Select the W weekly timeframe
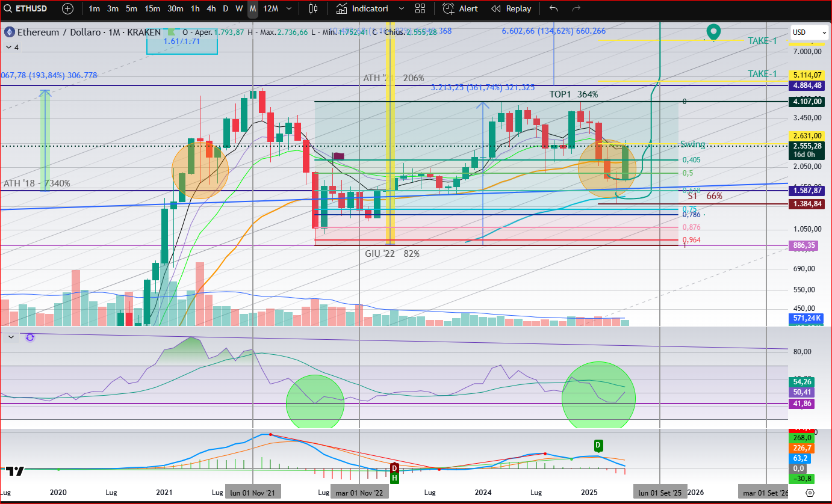Screen dimensions: 832x504 (x=239, y=9)
